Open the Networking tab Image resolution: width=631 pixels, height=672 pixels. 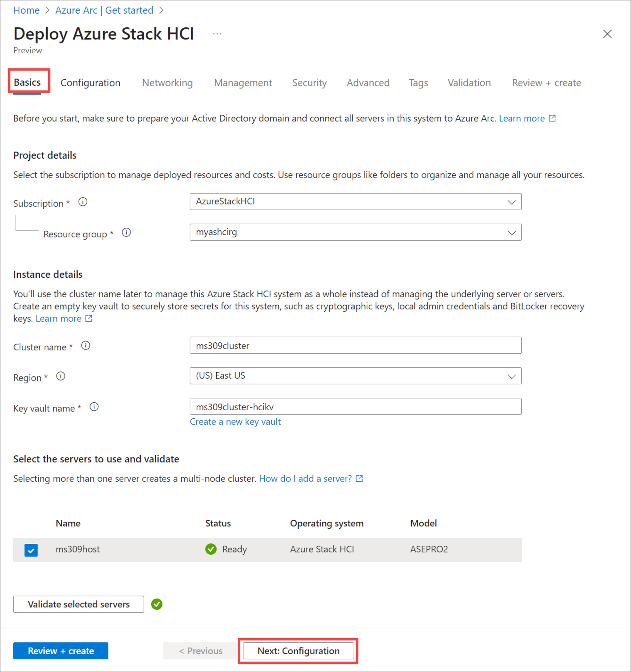pos(167,83)
